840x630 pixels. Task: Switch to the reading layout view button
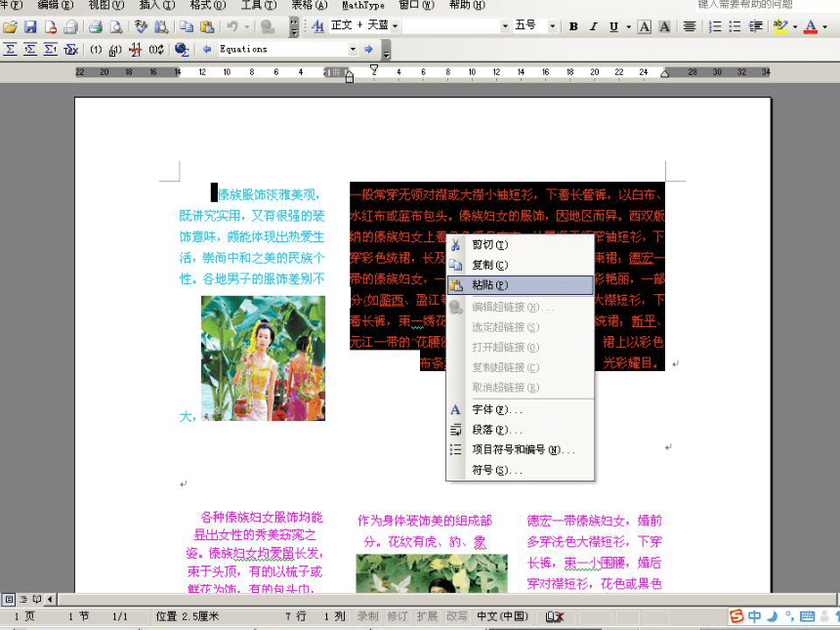pyautogui.click(x=37, y=599)
